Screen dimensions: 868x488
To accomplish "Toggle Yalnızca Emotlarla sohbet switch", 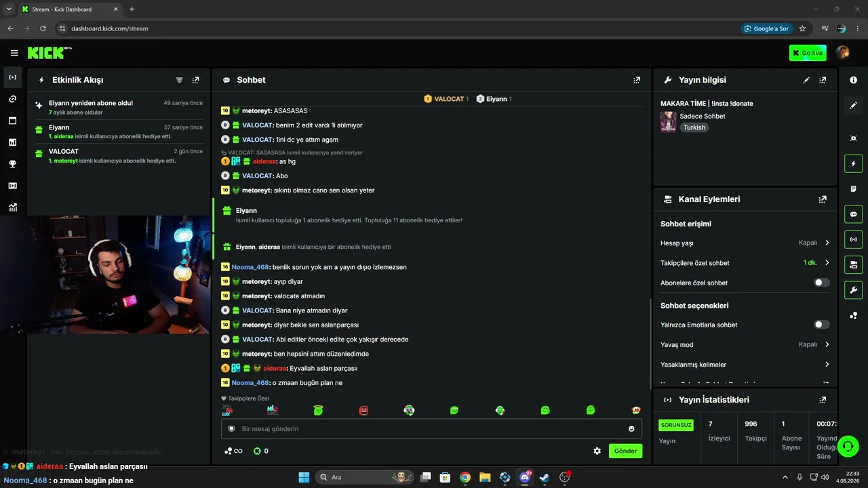I will pyautogui.click(x=821, y=325).
